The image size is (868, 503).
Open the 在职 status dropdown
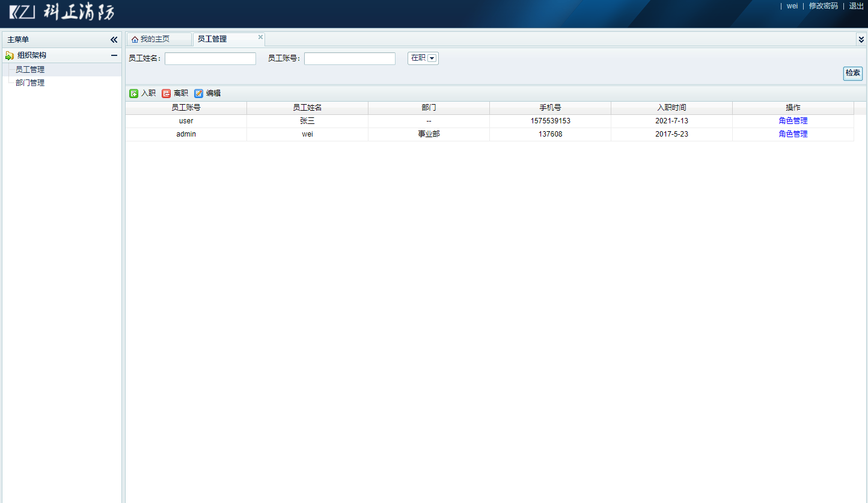(432, 58)
